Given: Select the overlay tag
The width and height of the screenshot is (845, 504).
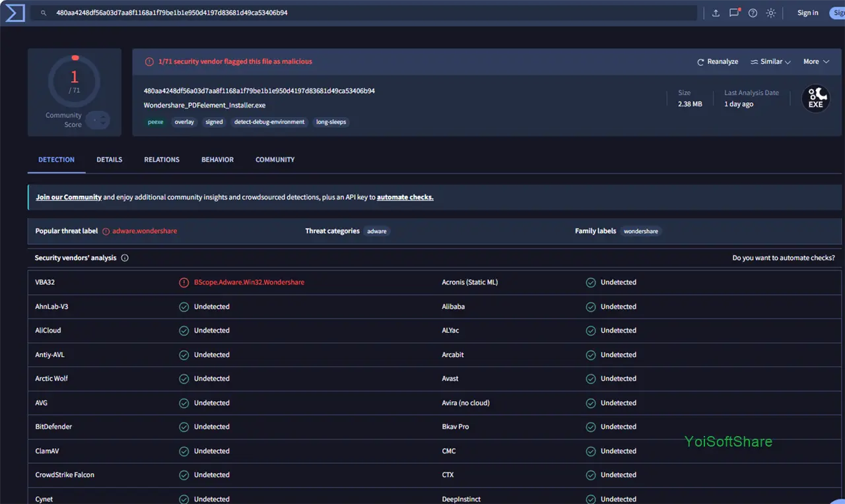Looking at the screenshot, I should [184, 122].
